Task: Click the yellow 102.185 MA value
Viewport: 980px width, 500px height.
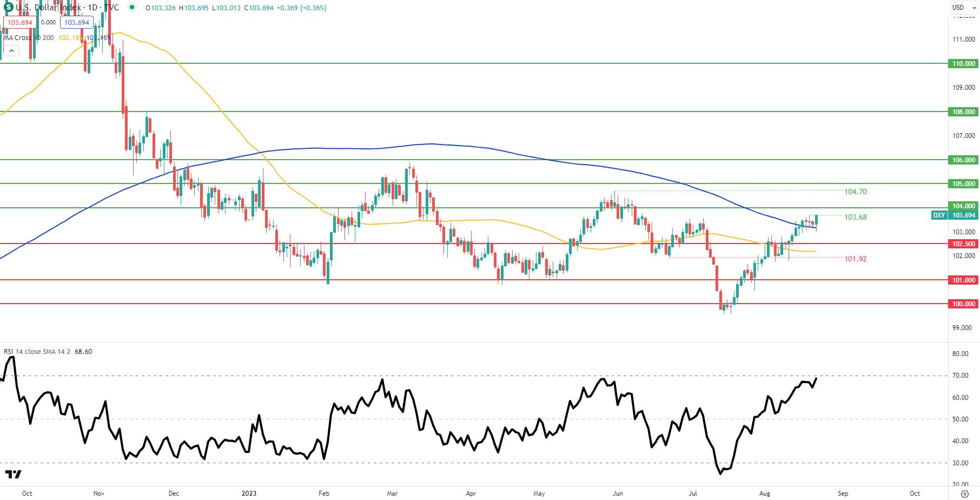Action: click(70, 38)
